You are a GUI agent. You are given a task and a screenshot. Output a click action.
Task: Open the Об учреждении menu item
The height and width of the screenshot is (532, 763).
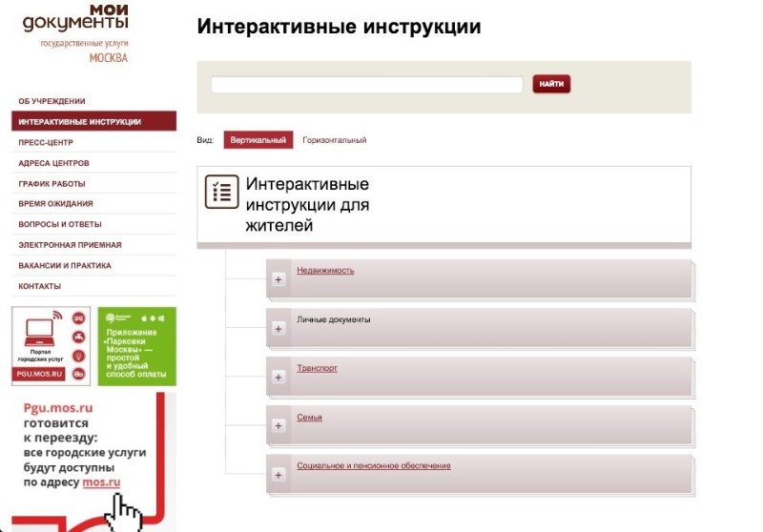(52, 101)
